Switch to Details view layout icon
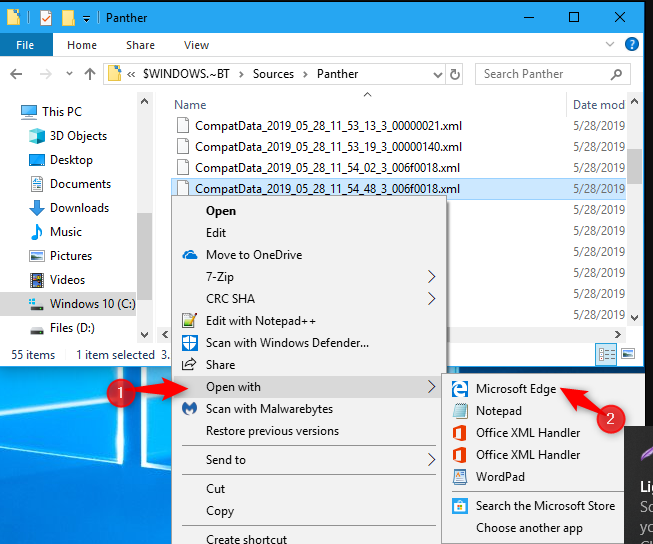The height and width of the screenshot is (544, 653). click(x=606, y=355)
